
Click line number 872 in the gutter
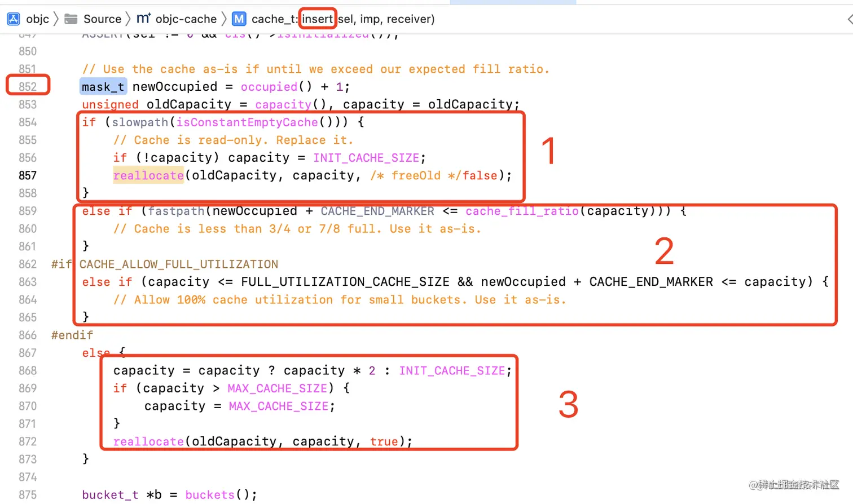coord(28,442)
